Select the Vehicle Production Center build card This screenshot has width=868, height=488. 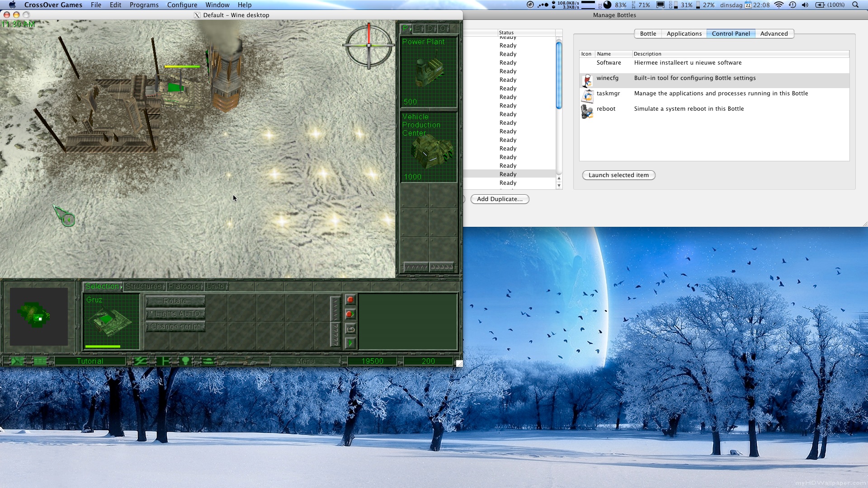[x=429, y=147]
